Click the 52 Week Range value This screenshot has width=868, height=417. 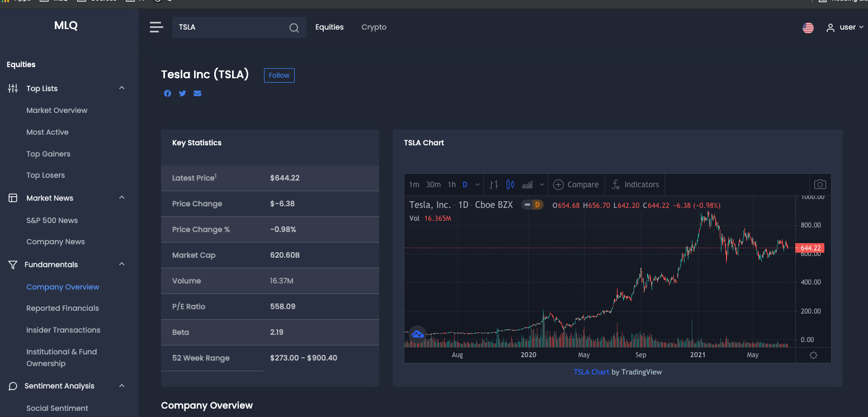(x=304, y=358)
